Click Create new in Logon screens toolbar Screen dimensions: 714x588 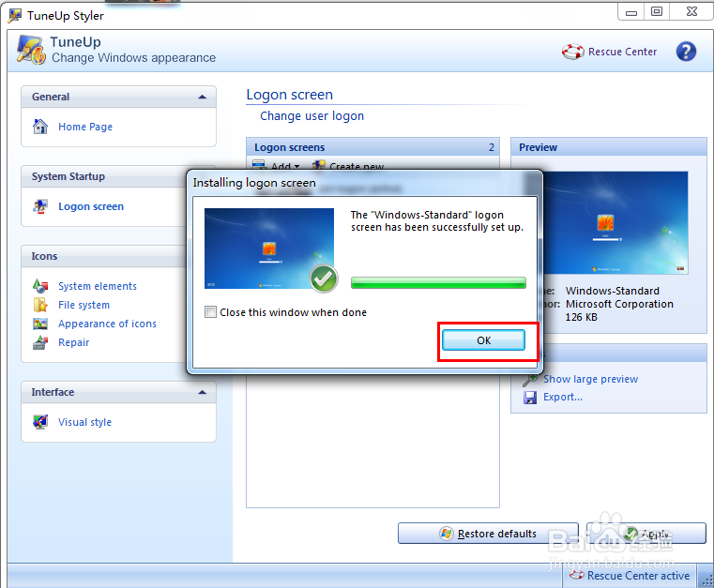(357, 166)
